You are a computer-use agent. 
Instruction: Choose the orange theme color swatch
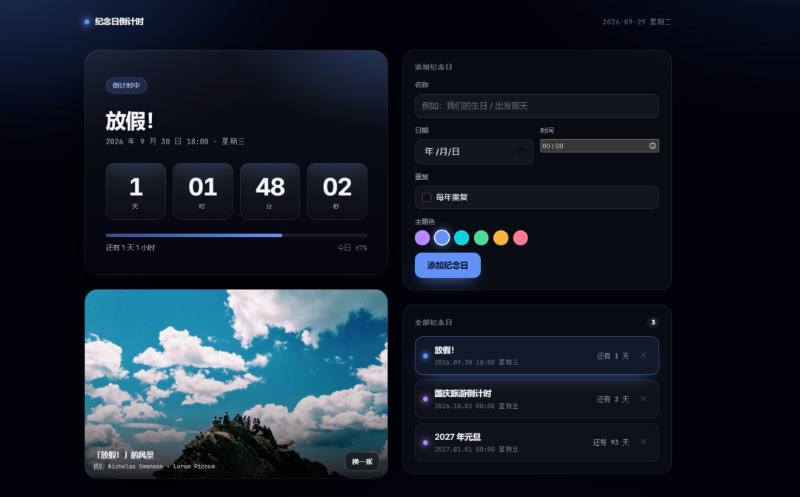click(x=501, y=238)
